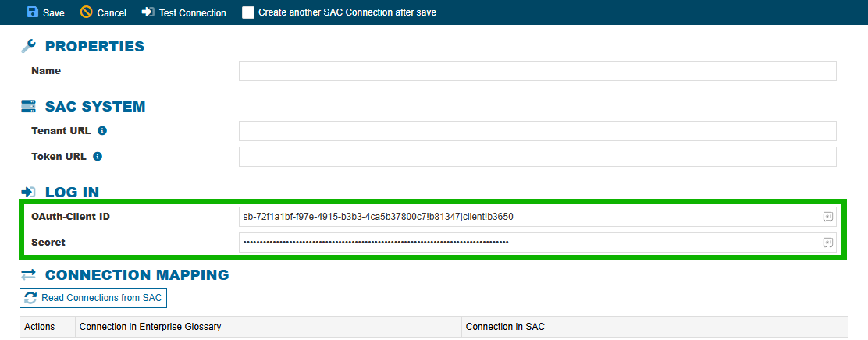The width and height of the screenshot is (868, 340).
Task: Click the Cancel circle icon
Action: 86,12
